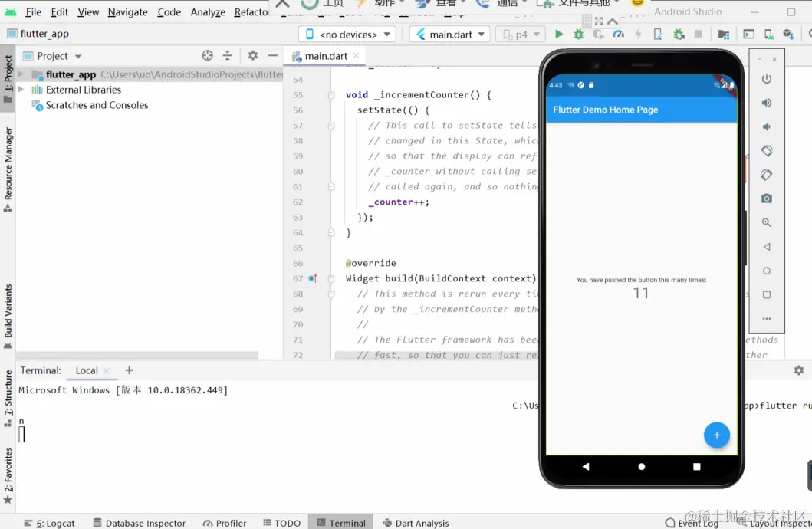Tap the phone's home navigation button
Screen dimensions: 812x529
[641, 466]
